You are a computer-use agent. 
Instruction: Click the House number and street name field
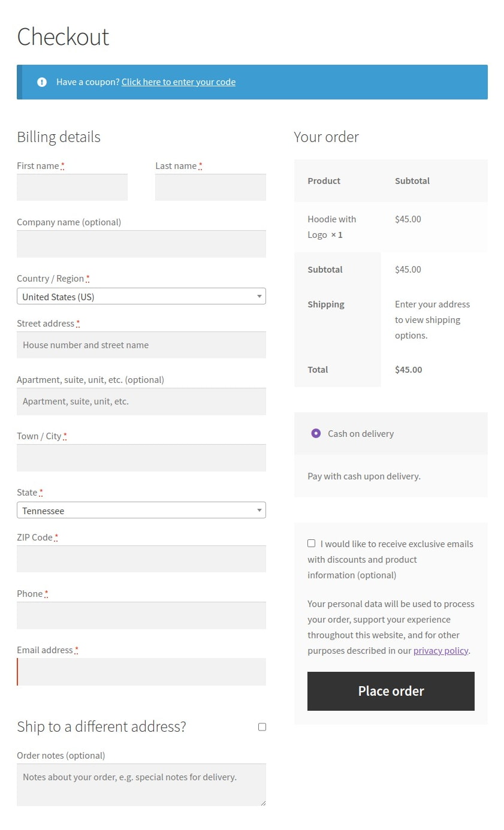coord(141,345)
